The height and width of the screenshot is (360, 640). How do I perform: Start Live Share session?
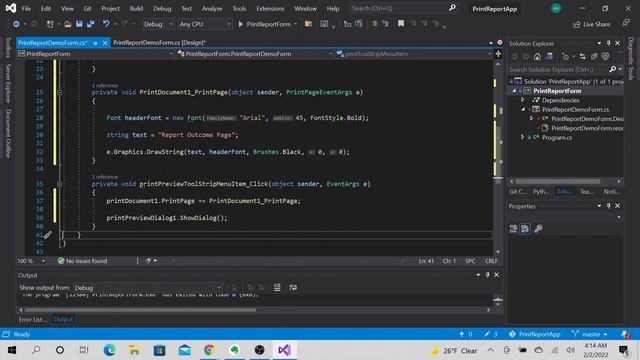(591, 24)
